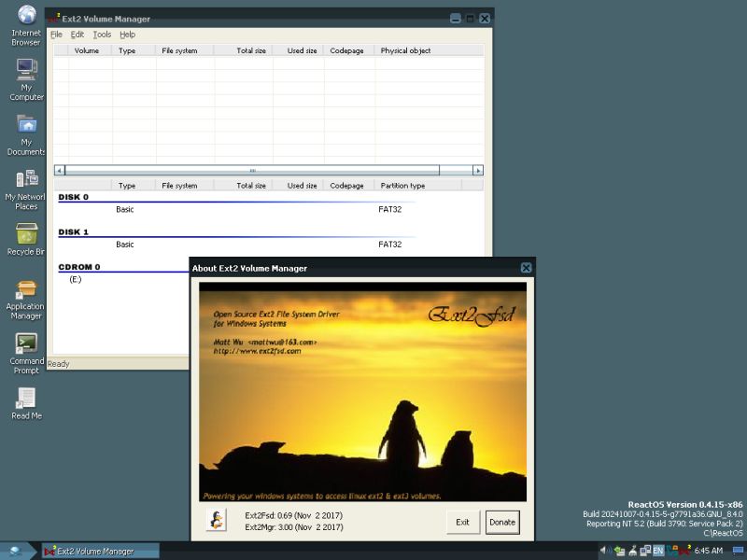Select the Basic partition row of DISK 0
Image resolution: width=747 pixels, height=560 pixels.
(x=126, y=209)
